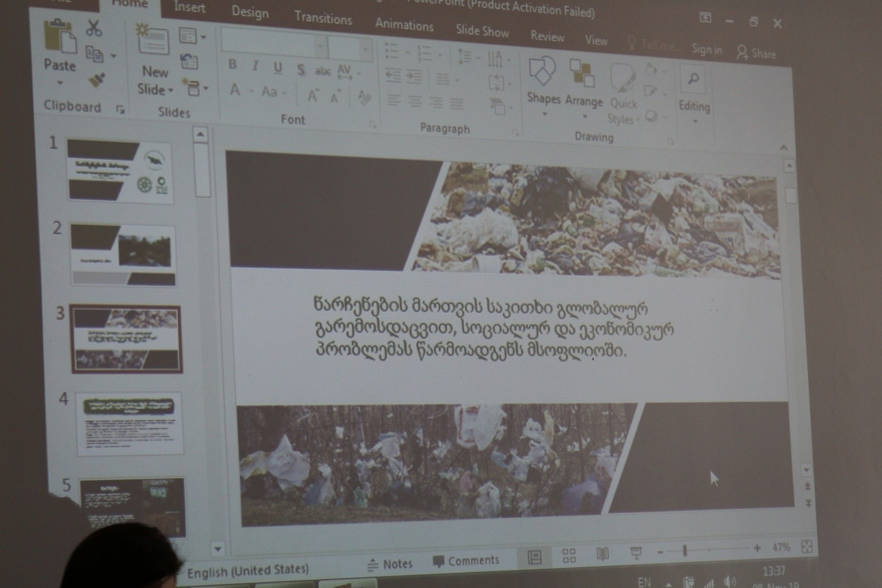
Task: Open the Shape Outline pen tool
Action: coord(650,91)
